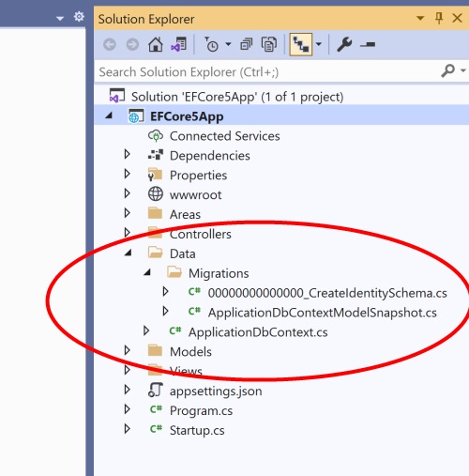Expand appsettings.json node
Viewport: 469px width, 476px height.
pos(127,390)
